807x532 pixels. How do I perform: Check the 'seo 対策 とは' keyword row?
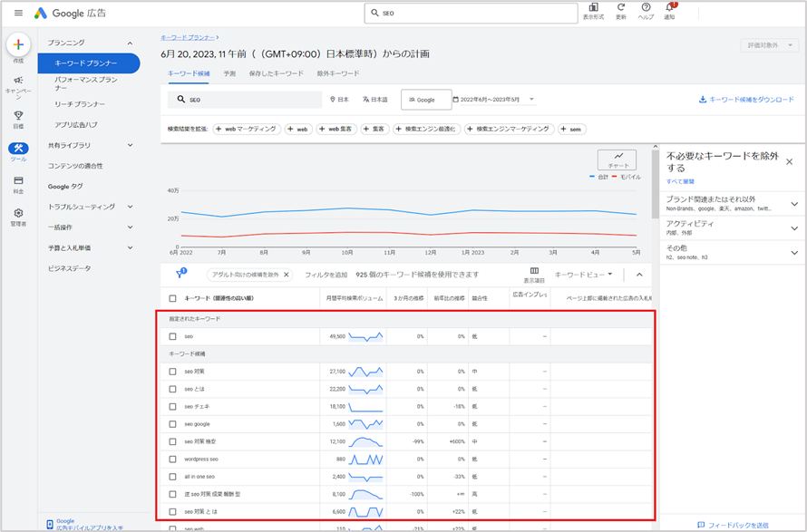click(172, 511)
